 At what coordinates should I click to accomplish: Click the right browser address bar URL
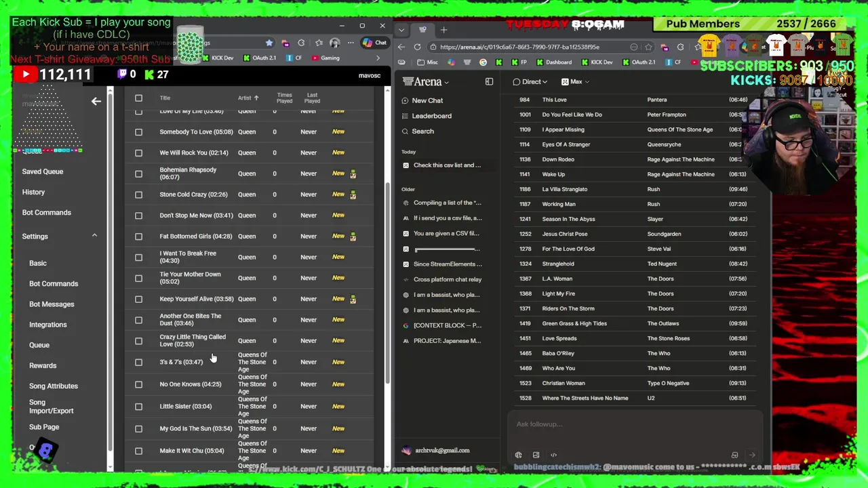(519, 47)
